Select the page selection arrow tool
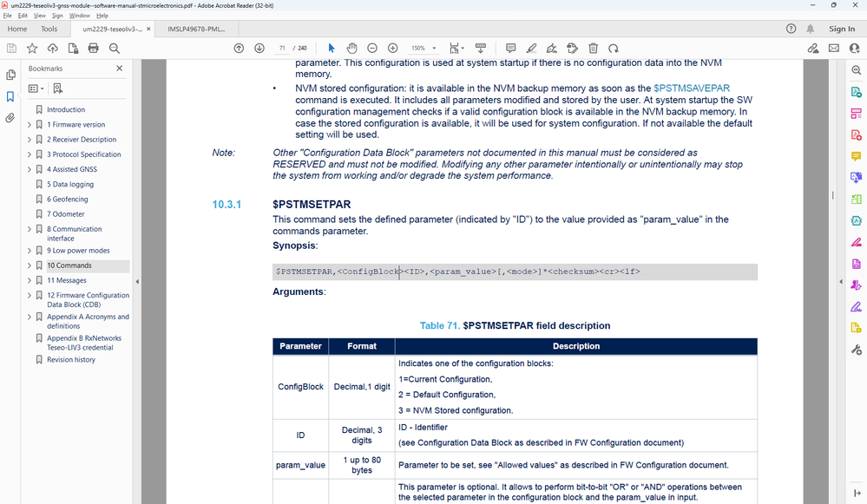 [331, 48]
